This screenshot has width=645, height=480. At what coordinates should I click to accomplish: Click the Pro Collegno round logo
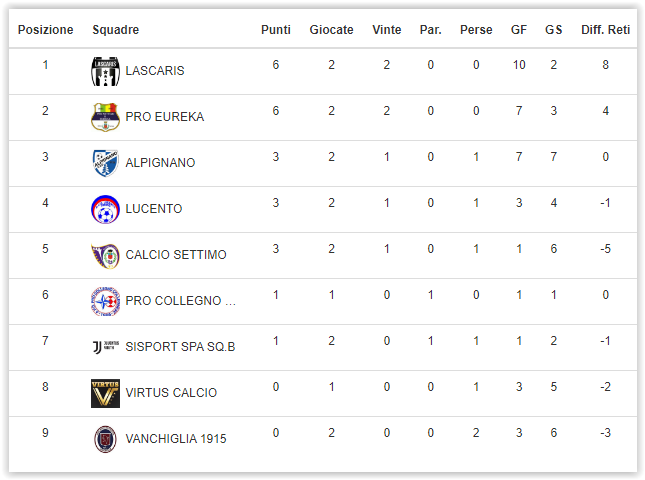point(105,301)
